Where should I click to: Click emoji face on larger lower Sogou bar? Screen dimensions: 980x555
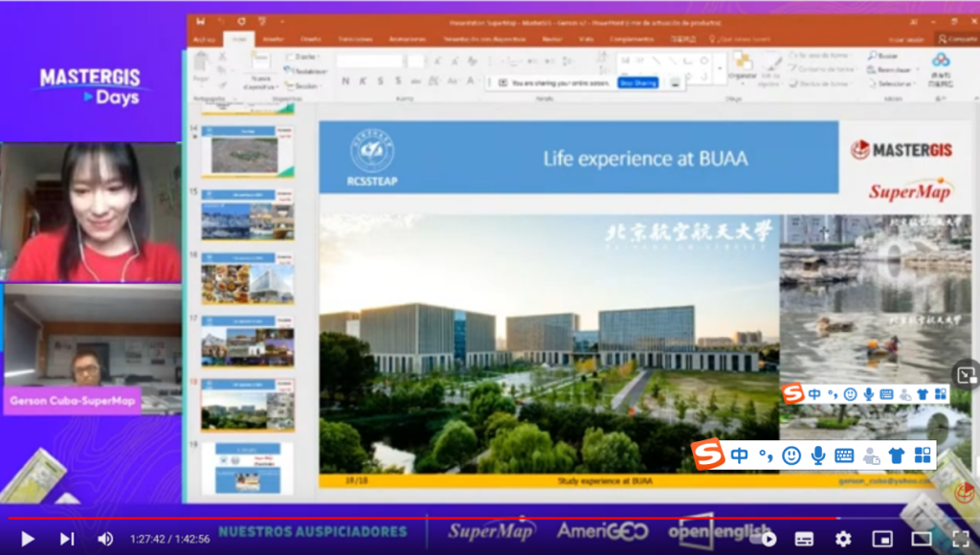[x=791, y=455]
